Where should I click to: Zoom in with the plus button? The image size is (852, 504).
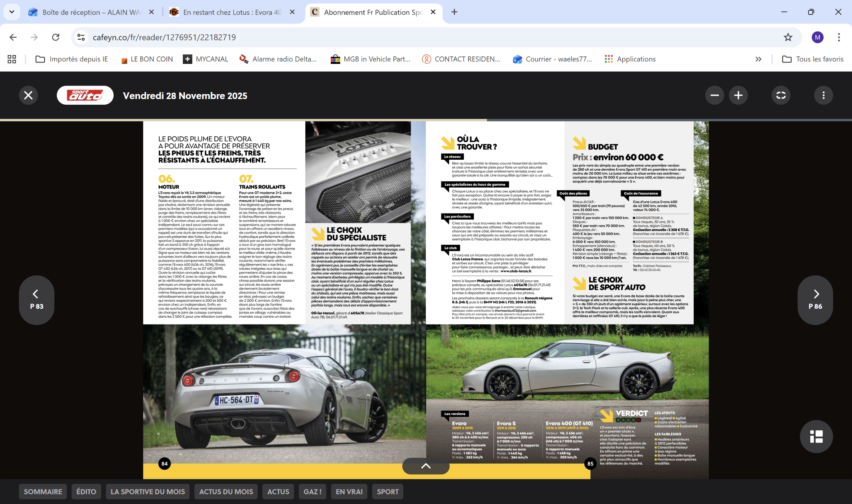tap(738, 95)
